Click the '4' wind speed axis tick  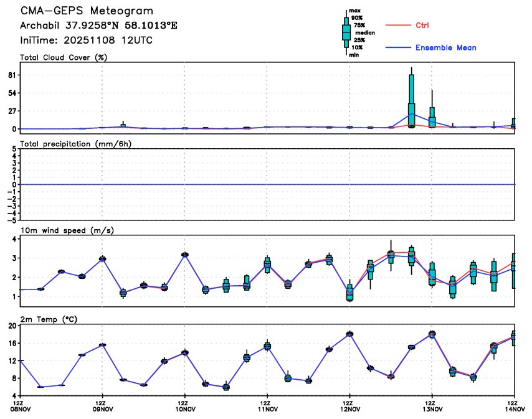[14, 239]
